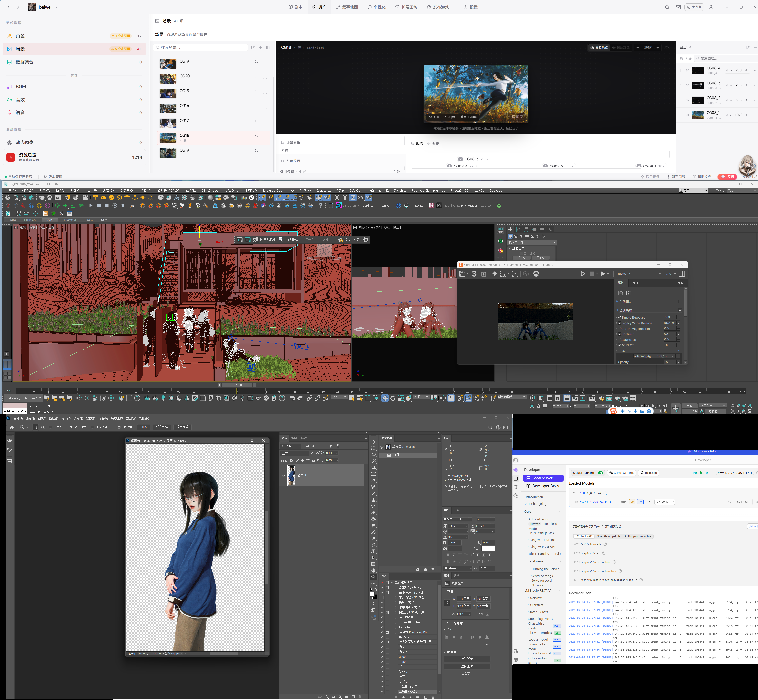Viewport: 758px width, 700px height.
Task: Collapse the LM Studio REST API section
Action: (560, 591)
